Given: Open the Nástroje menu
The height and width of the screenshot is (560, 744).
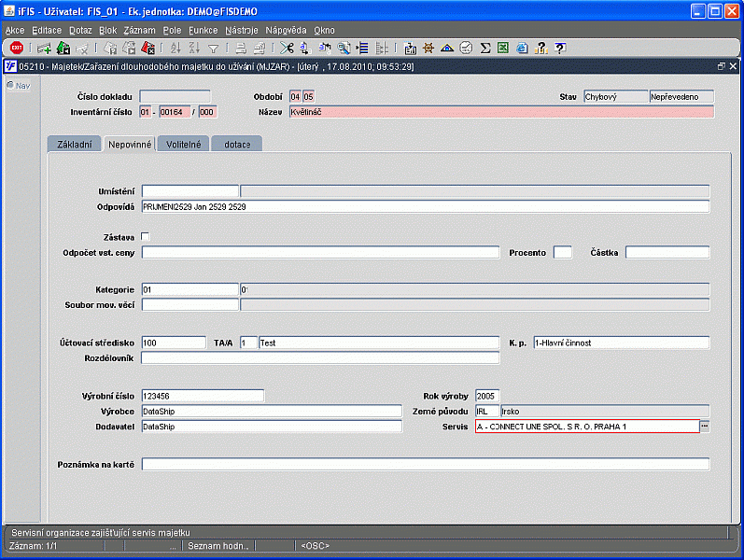Looking at the screenshot, I should (242, 30).
